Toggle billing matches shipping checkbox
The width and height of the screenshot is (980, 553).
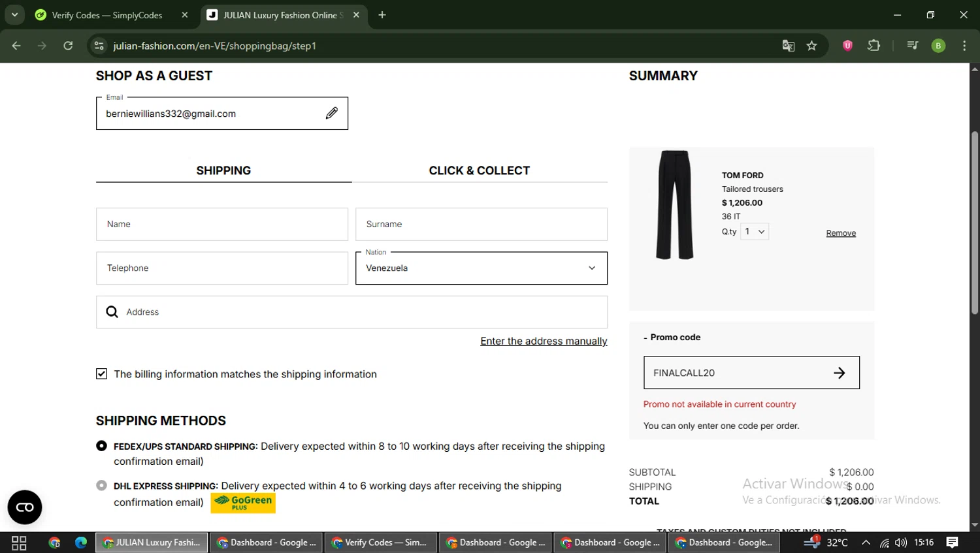pyautogui.click(x=101, y=373)
